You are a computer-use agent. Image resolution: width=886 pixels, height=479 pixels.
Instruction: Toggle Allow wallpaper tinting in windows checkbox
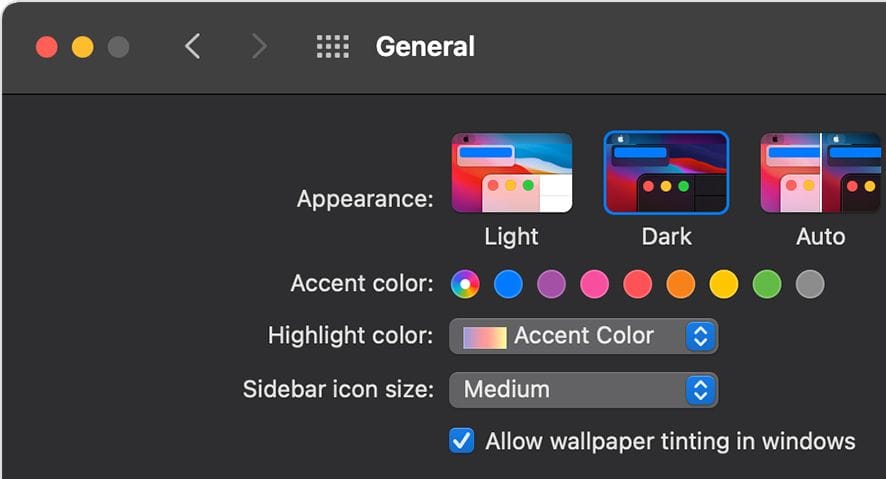pyautogui.click(x=461, y=441)
